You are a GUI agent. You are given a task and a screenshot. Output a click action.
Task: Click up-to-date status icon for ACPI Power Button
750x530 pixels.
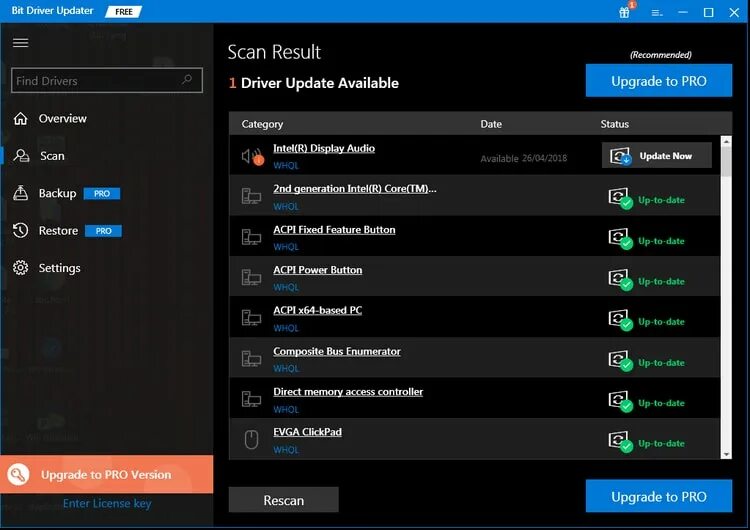(620, 279)
